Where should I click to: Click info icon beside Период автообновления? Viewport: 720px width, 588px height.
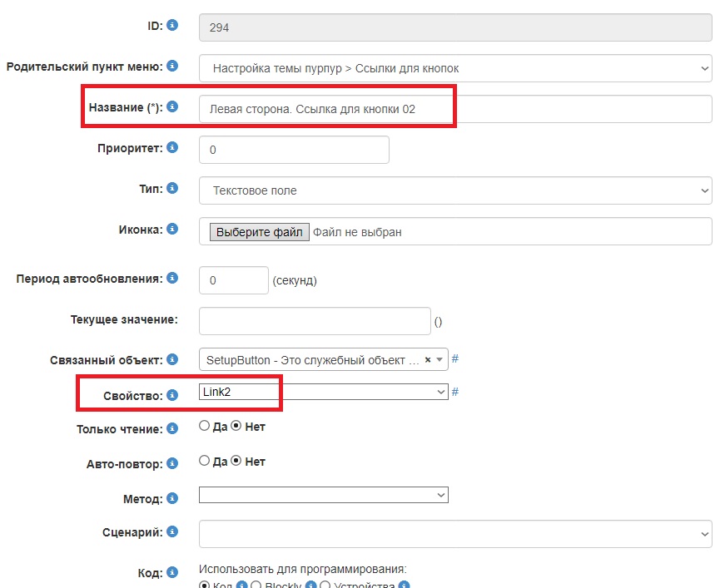pos(172,278)
